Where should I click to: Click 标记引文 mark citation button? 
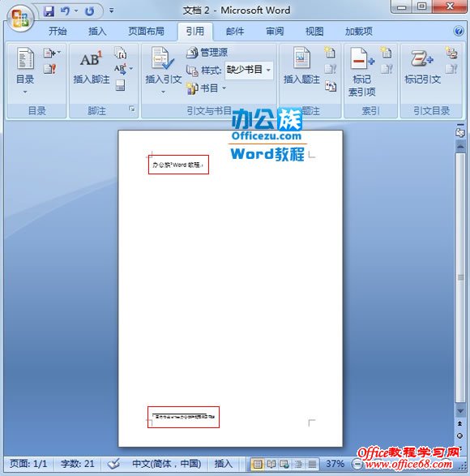coord(423,66)
